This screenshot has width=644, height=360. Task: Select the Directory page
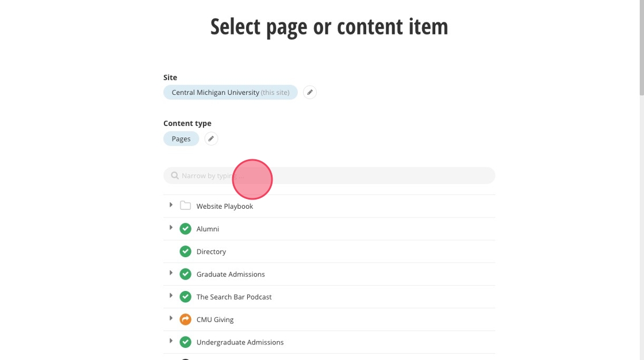point(211,252)
